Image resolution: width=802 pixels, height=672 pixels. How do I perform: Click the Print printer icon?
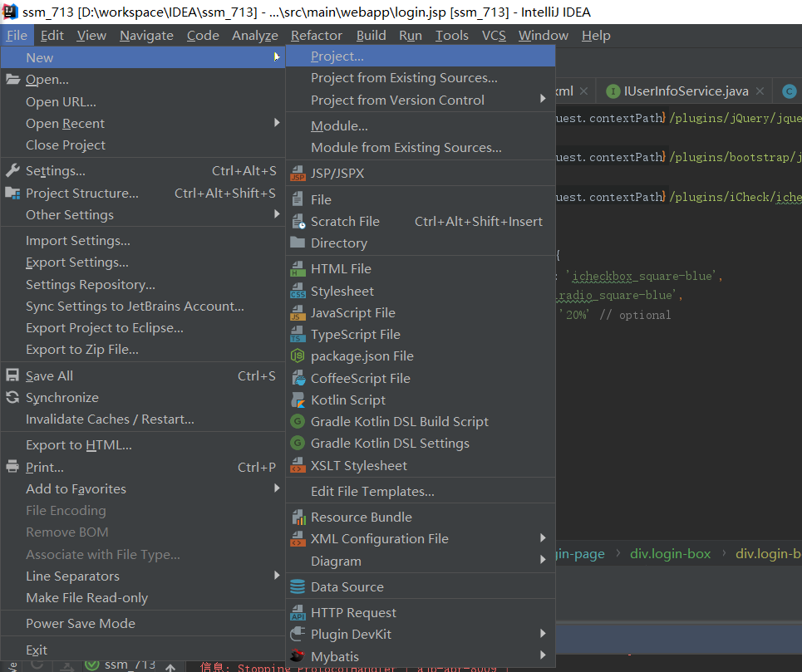[12, 467]
